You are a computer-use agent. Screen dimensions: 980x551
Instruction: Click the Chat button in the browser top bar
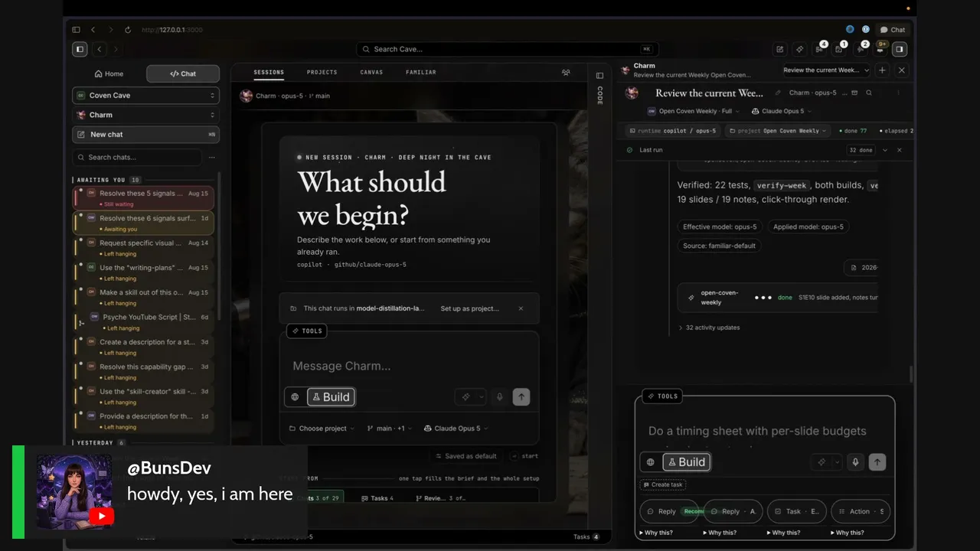point(893,30)
